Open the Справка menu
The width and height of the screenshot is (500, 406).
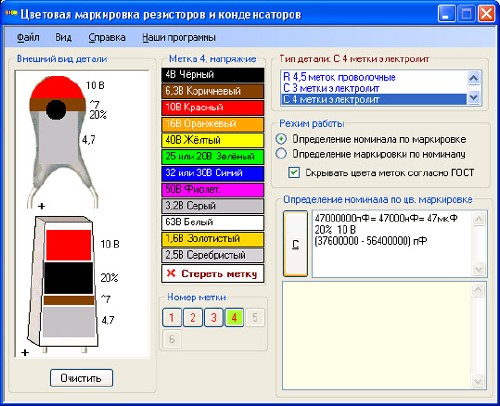107,37
